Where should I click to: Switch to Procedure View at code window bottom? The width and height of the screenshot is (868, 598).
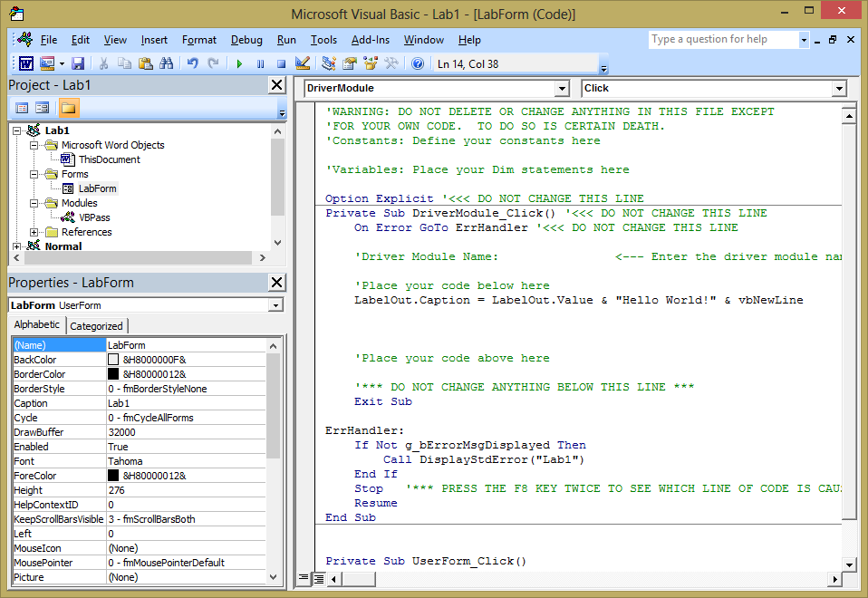point(304,577)
